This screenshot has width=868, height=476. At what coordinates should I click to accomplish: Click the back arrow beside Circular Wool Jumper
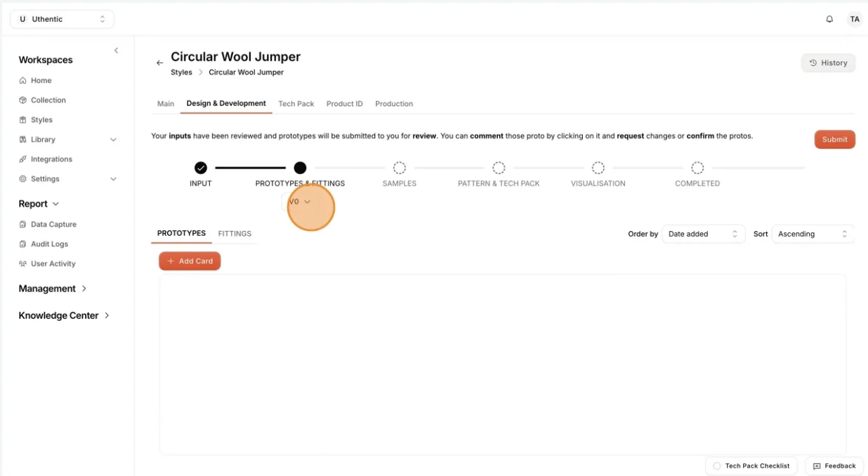159,63
